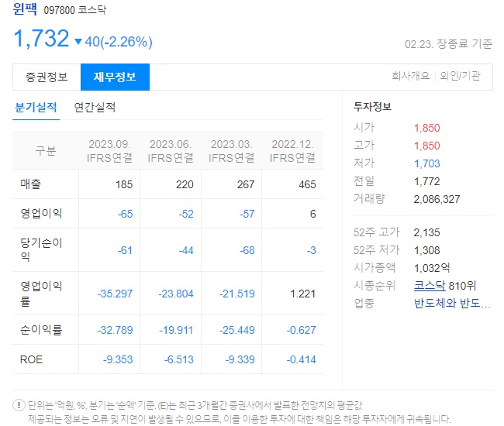Viewport: 504px width, 426px height.
Task: Click net margin -25.449
Action: [x=237, y=330]
